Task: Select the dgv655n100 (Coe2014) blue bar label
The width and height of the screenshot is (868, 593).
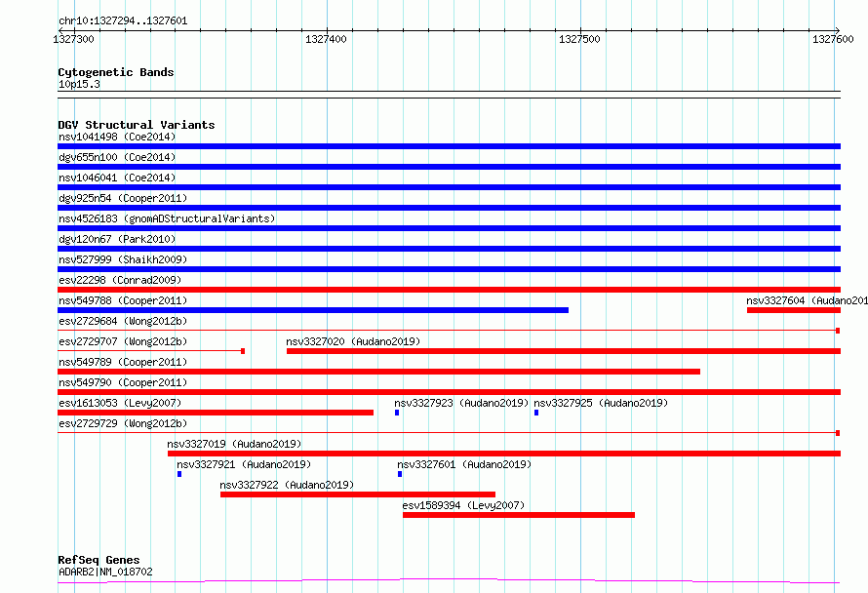Action: pyautogui.click(x=117, y=157)
